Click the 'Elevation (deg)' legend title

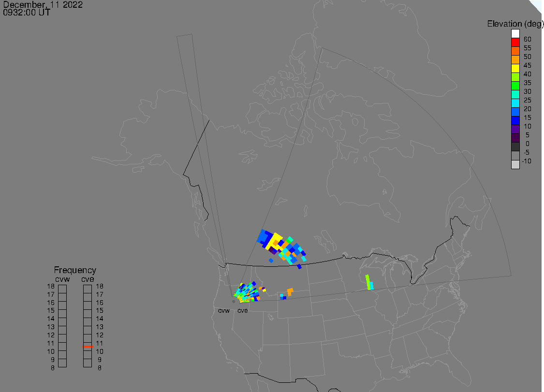click(x=515, y=24)
